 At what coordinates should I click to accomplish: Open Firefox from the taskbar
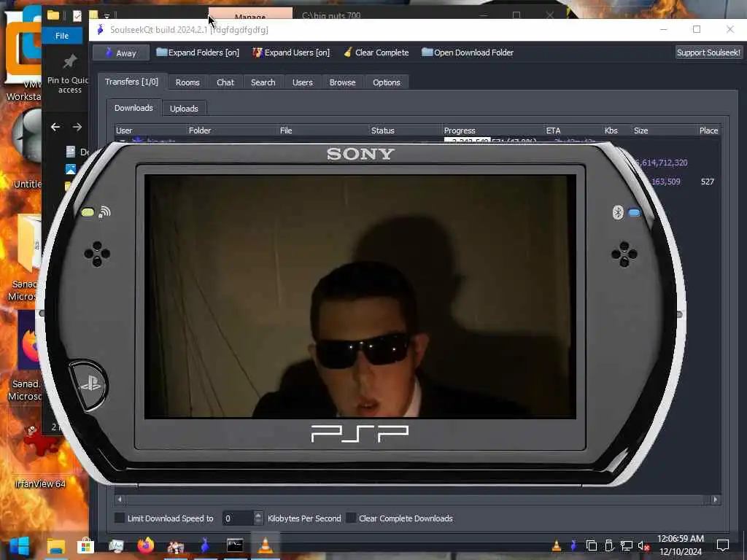[x=146, y=545]
